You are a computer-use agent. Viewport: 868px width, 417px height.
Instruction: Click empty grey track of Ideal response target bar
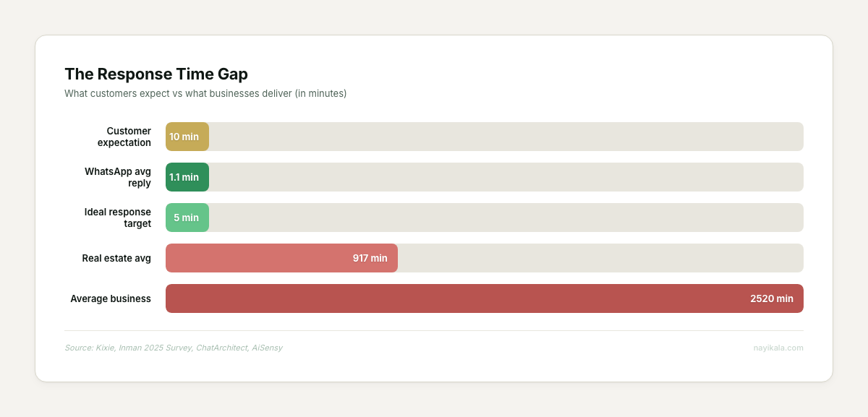506,218
